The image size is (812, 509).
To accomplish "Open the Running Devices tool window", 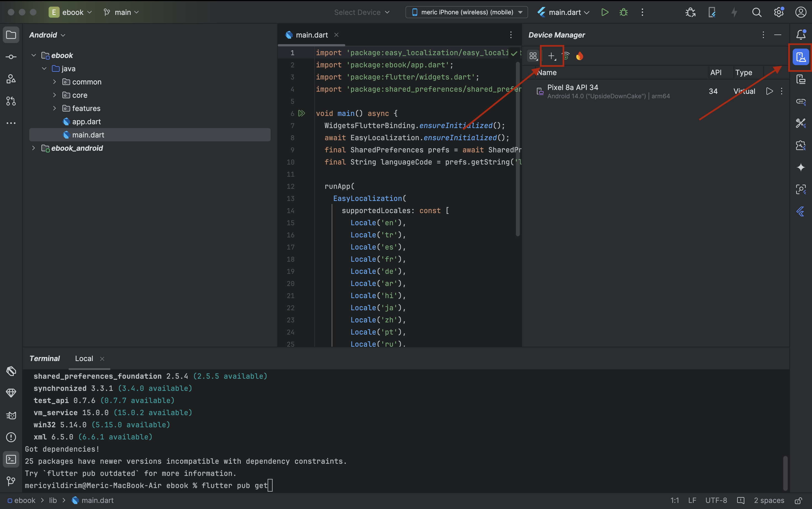I will 801,79.
